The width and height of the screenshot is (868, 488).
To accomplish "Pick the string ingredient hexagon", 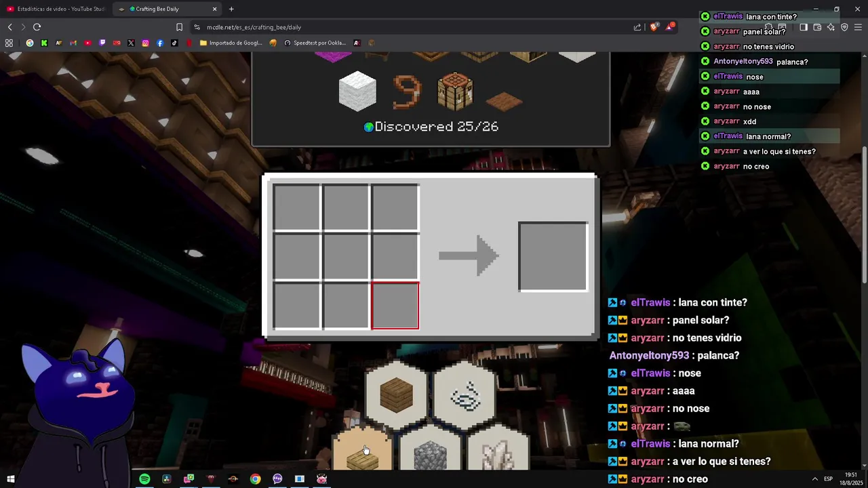I will click(465, 395).
